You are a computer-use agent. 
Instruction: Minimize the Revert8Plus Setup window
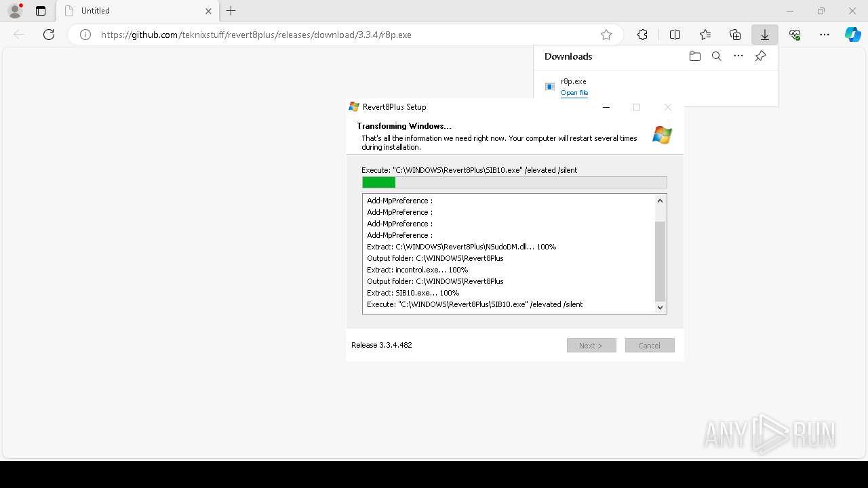(x=606, y=107)
